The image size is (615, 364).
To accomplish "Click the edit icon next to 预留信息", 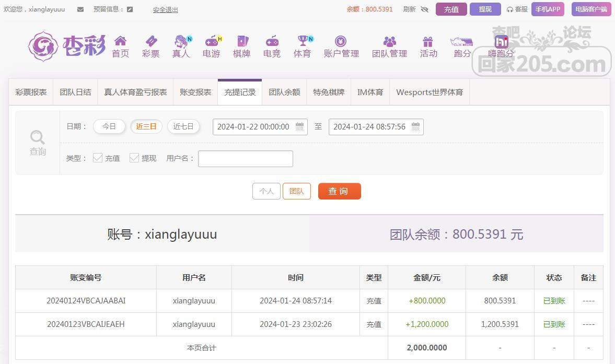I will point(130,9).
